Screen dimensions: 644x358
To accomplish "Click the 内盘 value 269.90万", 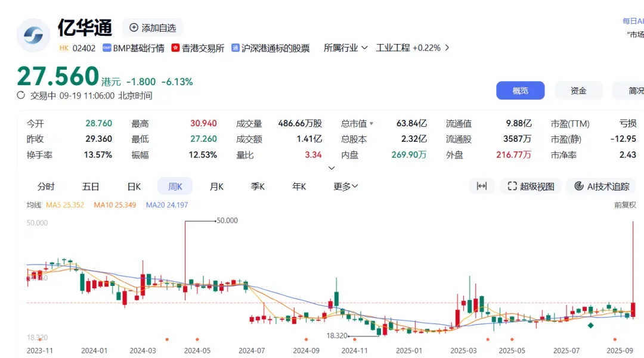I will click(408, 155).
